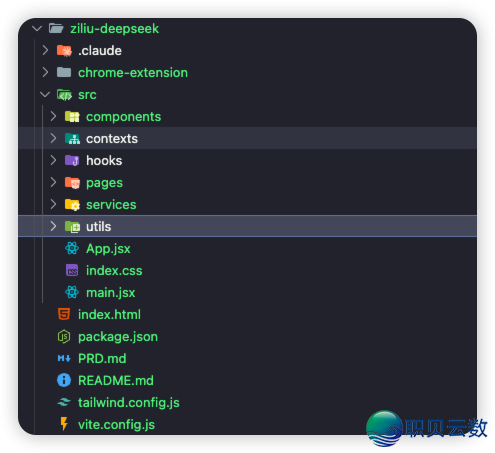Select the ziliu-deepseek project name
Viewport: 495px width, 453px height.
[114, 29]
